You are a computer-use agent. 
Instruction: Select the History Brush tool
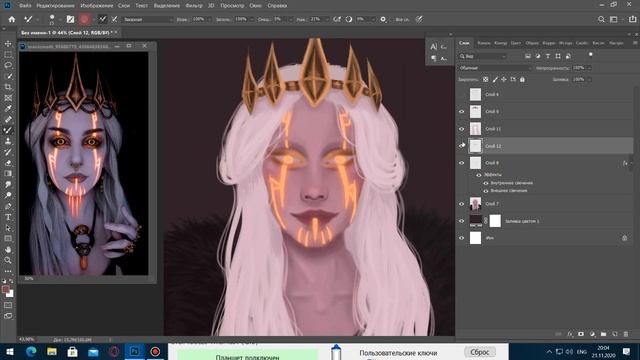(8, 152)
